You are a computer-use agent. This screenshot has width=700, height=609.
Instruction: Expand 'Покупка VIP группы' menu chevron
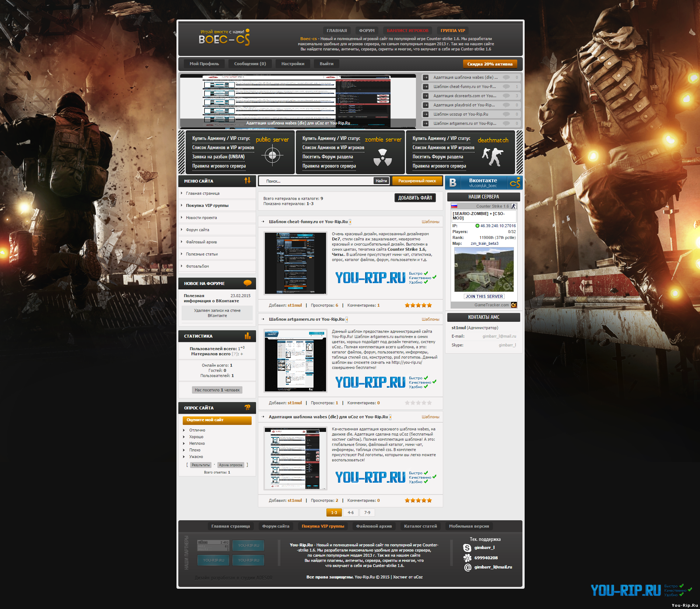(x=182, y=205)
